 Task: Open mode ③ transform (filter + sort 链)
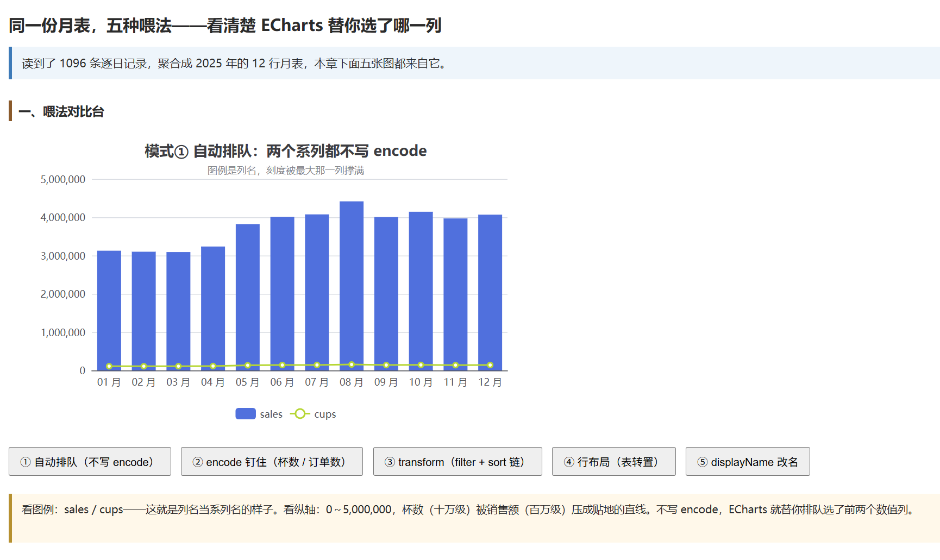pos(458,462)
